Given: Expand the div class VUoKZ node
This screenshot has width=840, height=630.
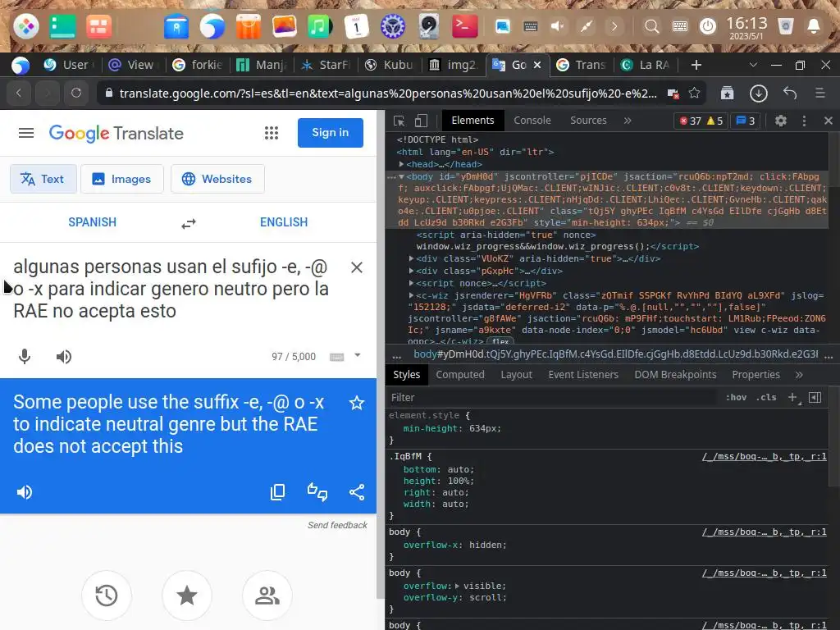Looking at the screenshot, I should (412, 258).
